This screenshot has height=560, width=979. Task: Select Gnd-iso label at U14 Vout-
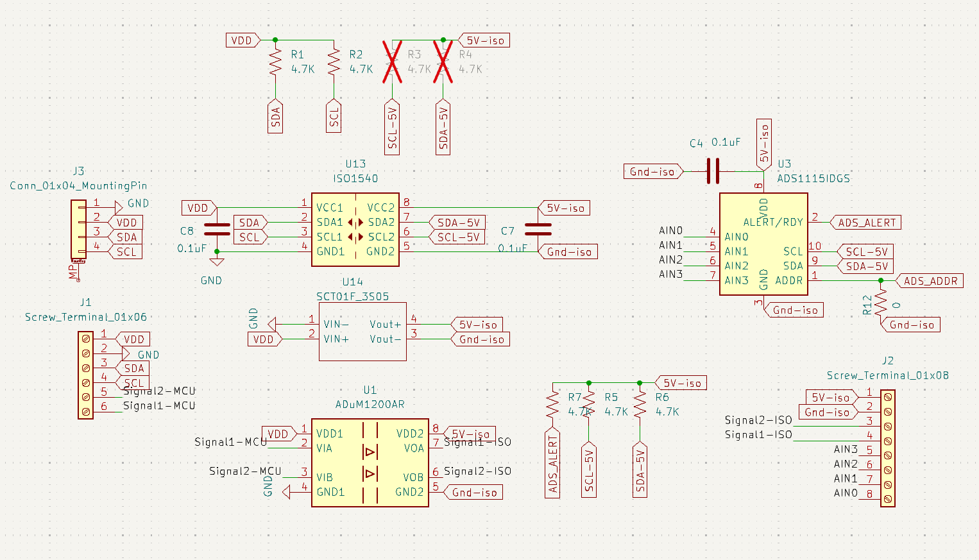481,339
